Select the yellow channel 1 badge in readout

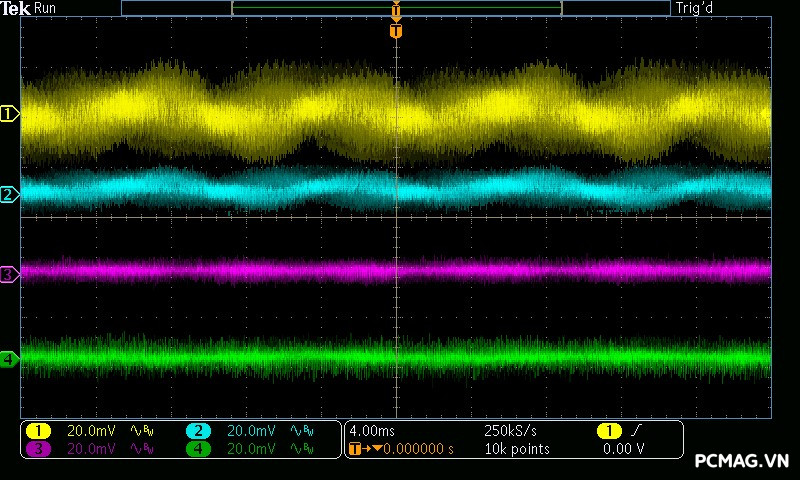pos(38,431)
